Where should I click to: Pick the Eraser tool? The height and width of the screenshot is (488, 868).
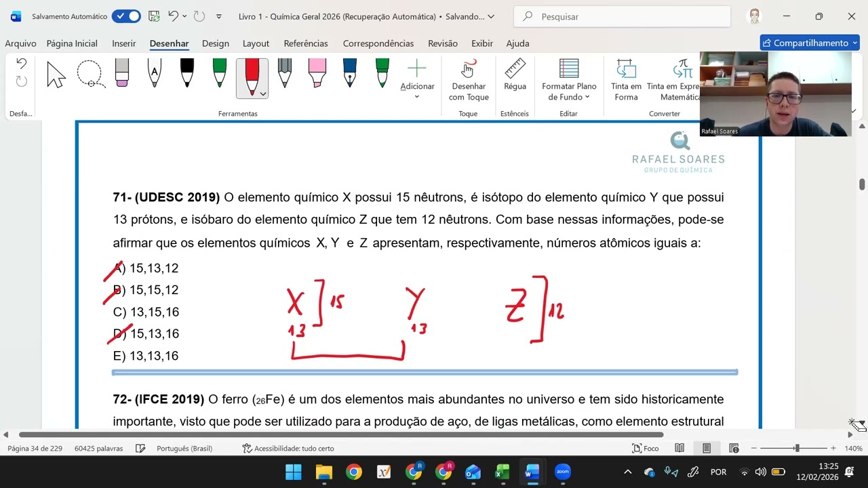click(122, 73)
